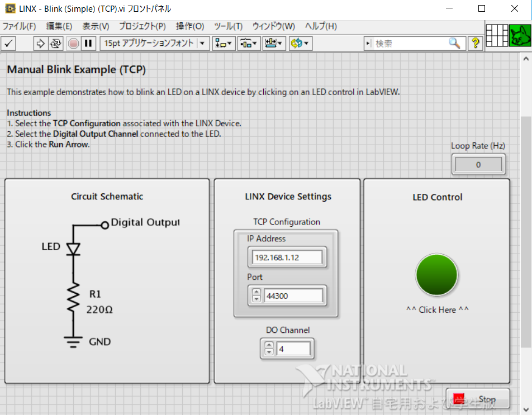This screenshot has height=415, width=532.
Task: Click the Context Help question mark
Action: [x=476, y=43]
